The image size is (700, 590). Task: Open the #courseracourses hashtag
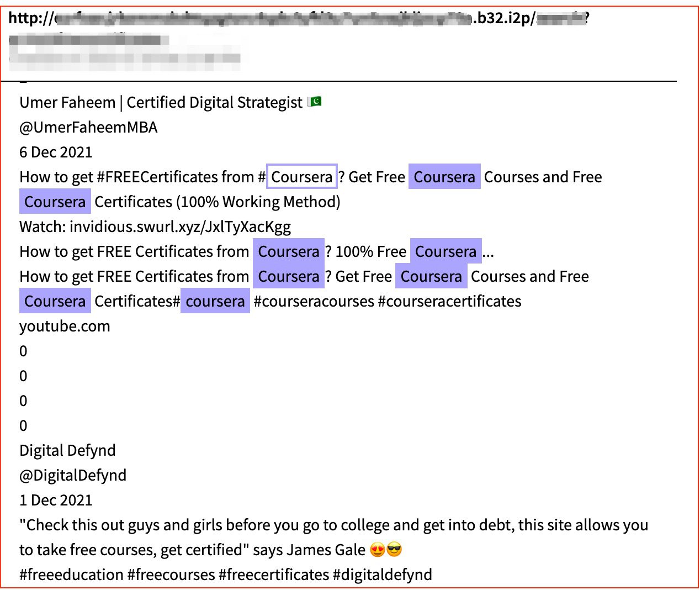coord(314,302)
